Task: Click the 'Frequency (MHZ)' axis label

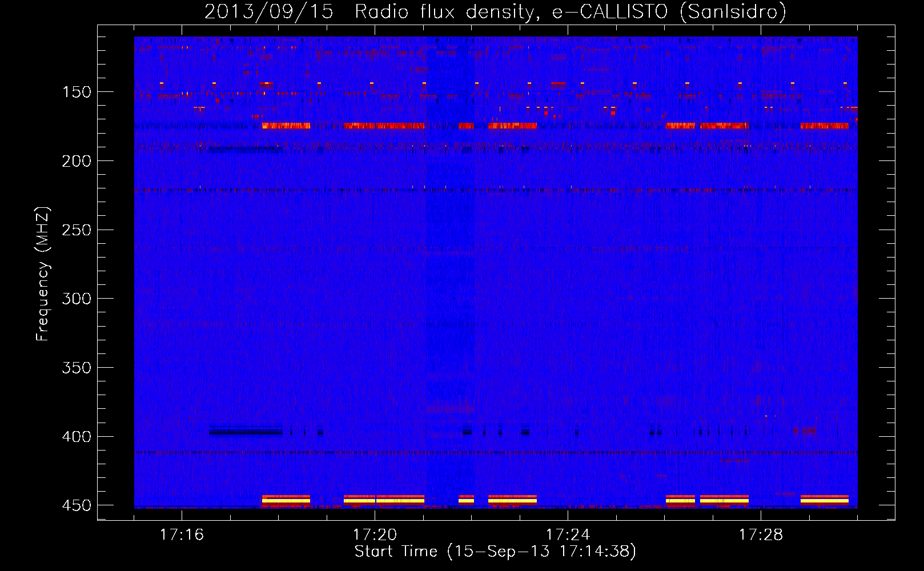Action: pos(43,274)
